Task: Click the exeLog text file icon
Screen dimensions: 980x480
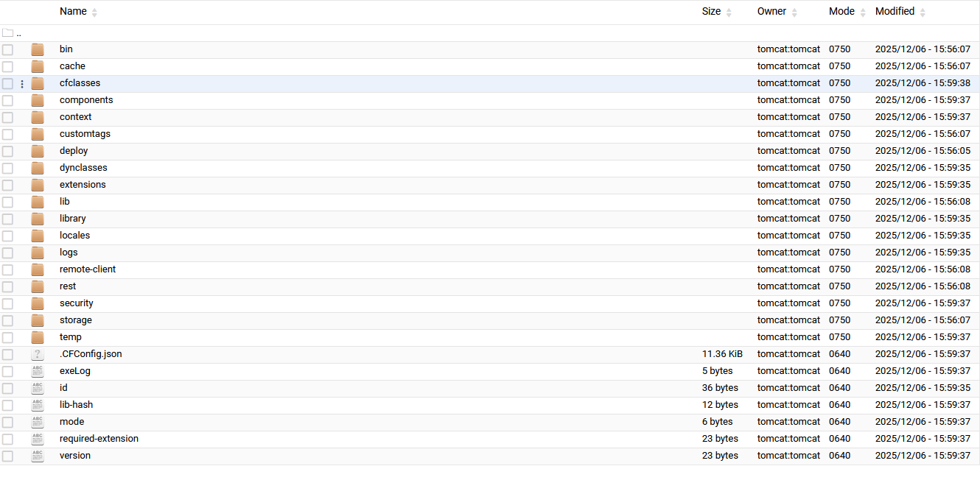Action: [x=38, y=371]
